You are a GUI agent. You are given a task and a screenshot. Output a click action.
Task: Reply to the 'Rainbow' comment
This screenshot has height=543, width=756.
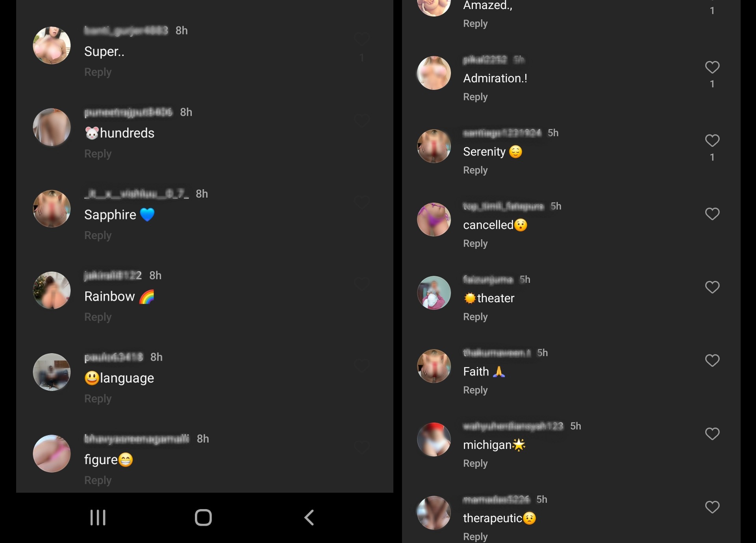[x=97, y=317]
